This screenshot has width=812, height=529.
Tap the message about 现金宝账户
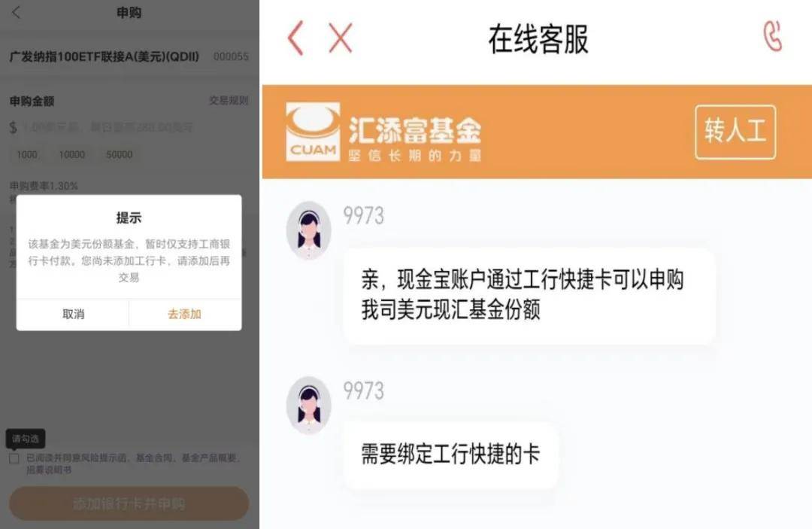coord(529,295)
